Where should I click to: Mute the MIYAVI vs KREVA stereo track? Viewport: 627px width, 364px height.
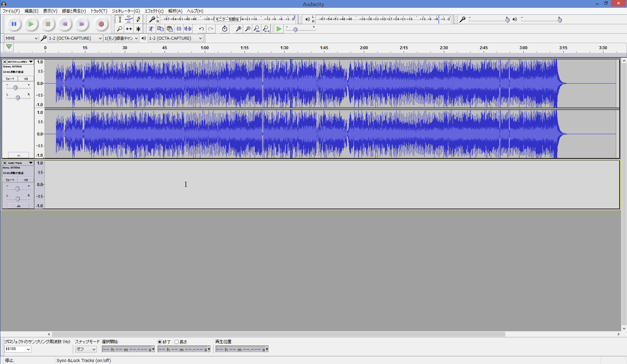click(x=10, y=79)
